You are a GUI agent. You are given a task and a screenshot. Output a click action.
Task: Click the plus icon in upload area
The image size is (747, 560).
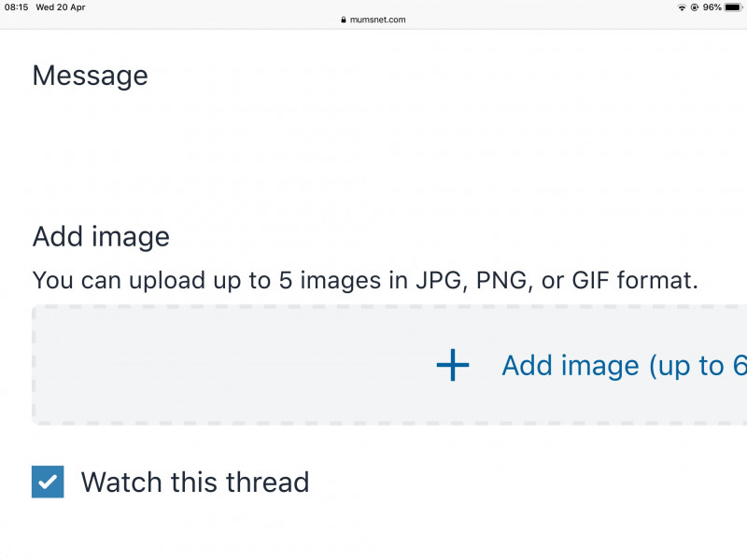[x=453, y=365]
